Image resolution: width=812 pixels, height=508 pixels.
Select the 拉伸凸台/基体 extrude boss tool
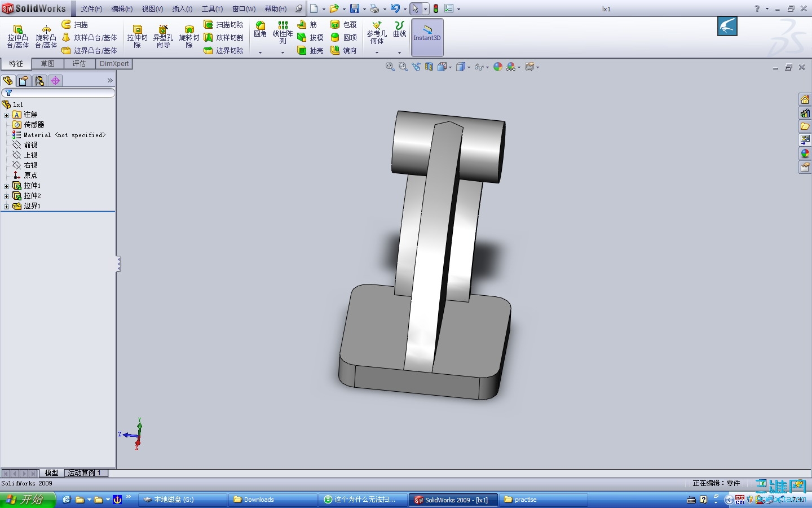(x=17, y=36)
